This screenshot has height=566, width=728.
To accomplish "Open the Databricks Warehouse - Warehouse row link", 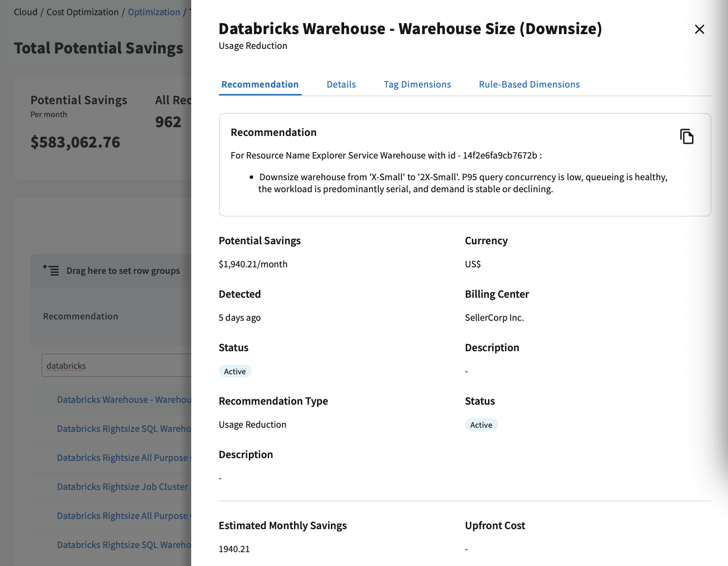I will coord(123,400).
